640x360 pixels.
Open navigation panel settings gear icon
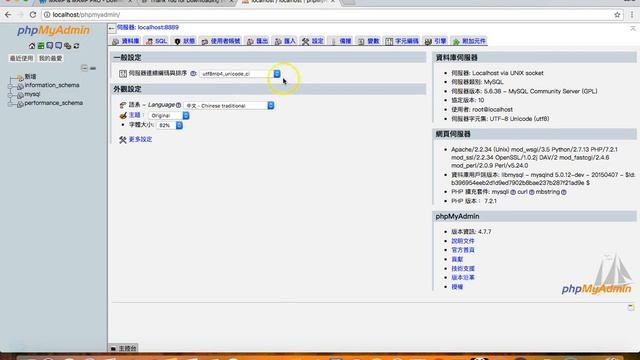pyautogui.click(x=67, y=46)
